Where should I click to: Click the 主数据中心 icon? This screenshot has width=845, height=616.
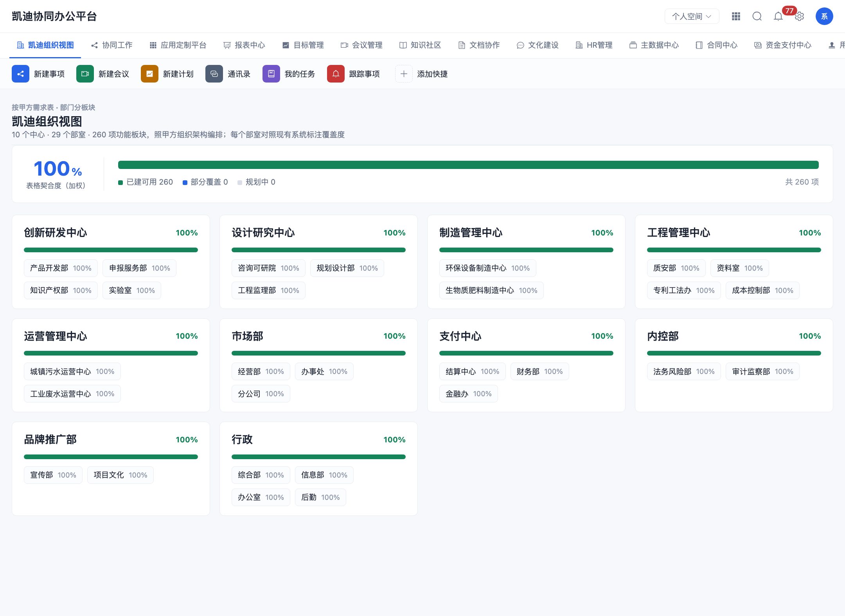point(633,45)
